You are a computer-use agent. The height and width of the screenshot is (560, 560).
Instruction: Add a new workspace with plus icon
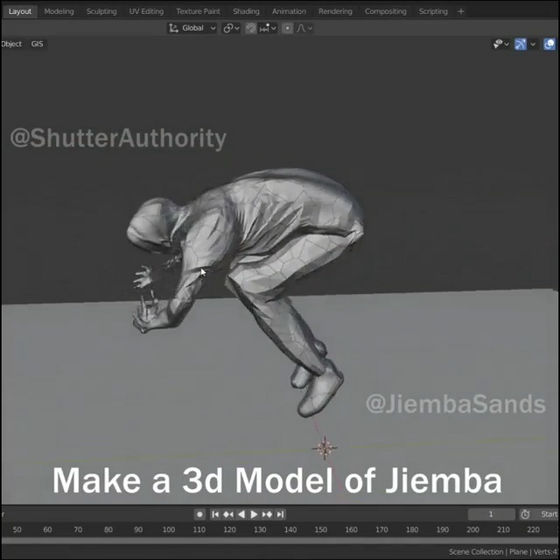pyautogui.click(x=461, y=11)
